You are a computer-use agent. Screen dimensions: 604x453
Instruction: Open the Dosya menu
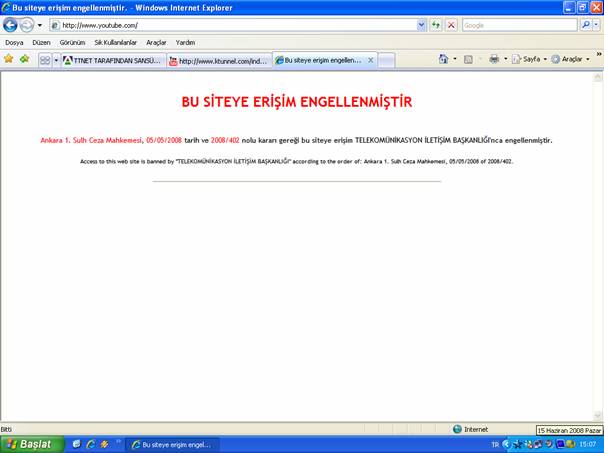14,42
